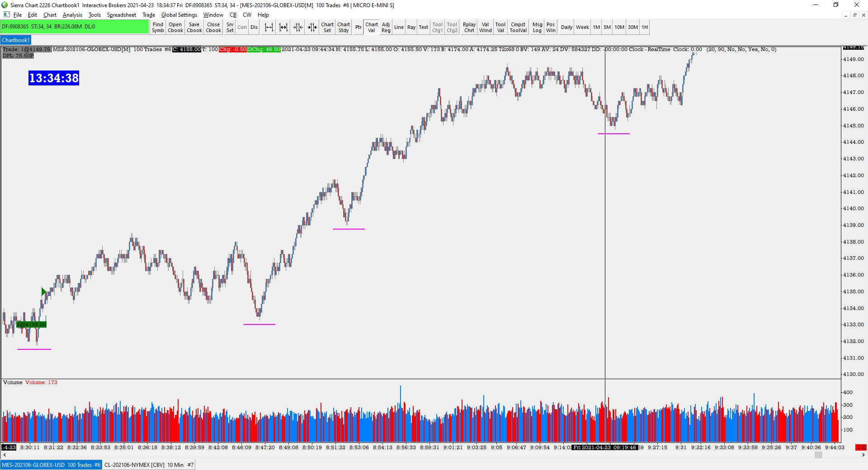Click the chart control menu icon left of File
This screenshot has width=868, height=470.
coord(6,14)
